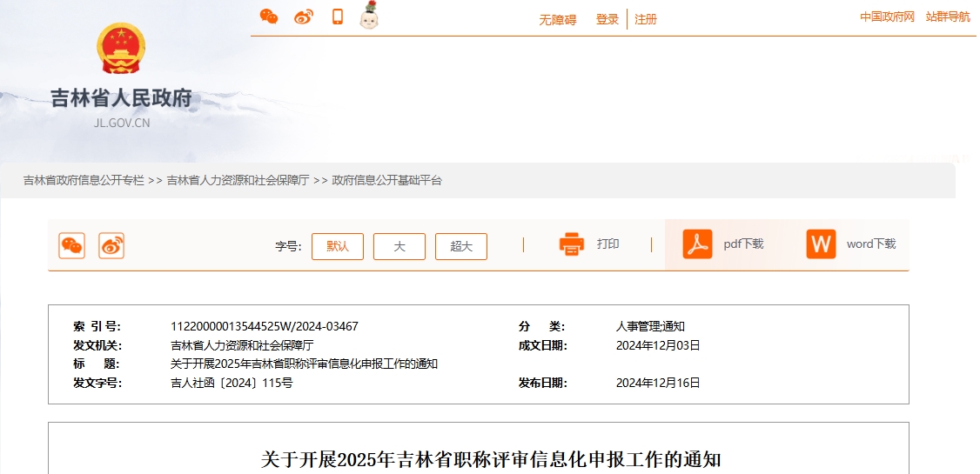Open 吉林省政府信息公开专栏 breadcrumb link
This screenshot has width=980, height=474.
(84, 181)
